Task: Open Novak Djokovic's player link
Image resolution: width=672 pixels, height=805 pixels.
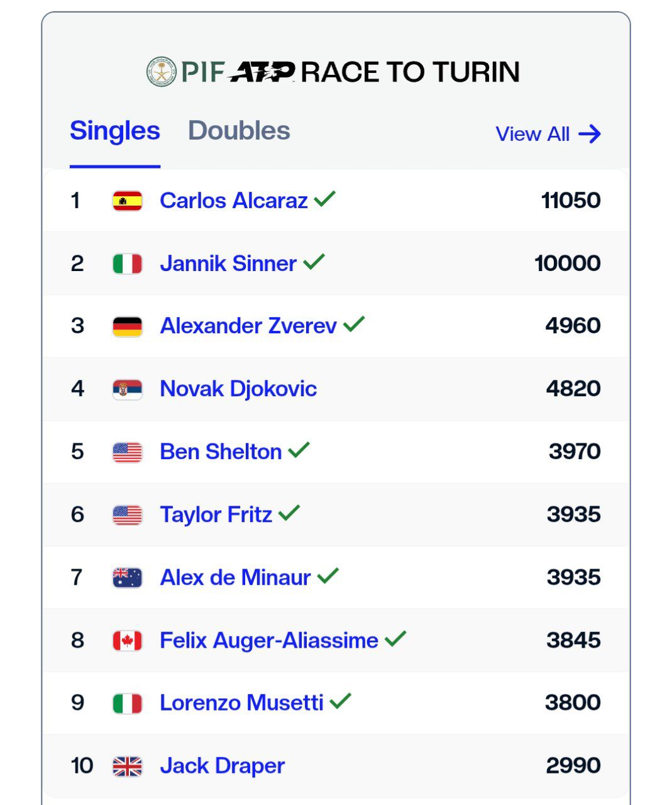Action: (238, 389)
